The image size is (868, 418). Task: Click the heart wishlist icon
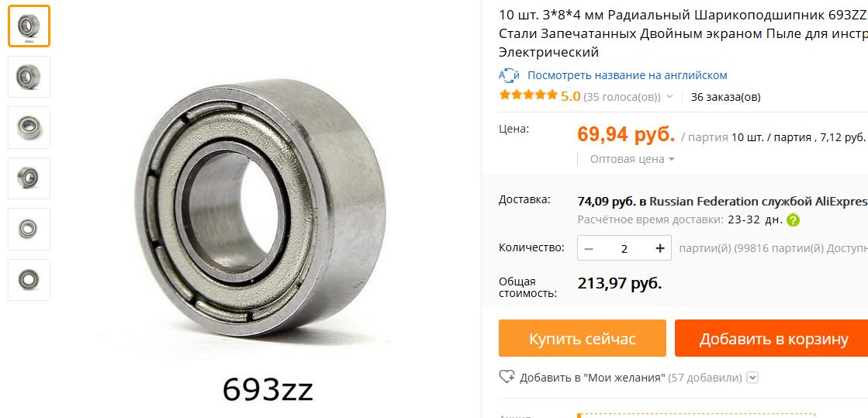tap(507, 377)
